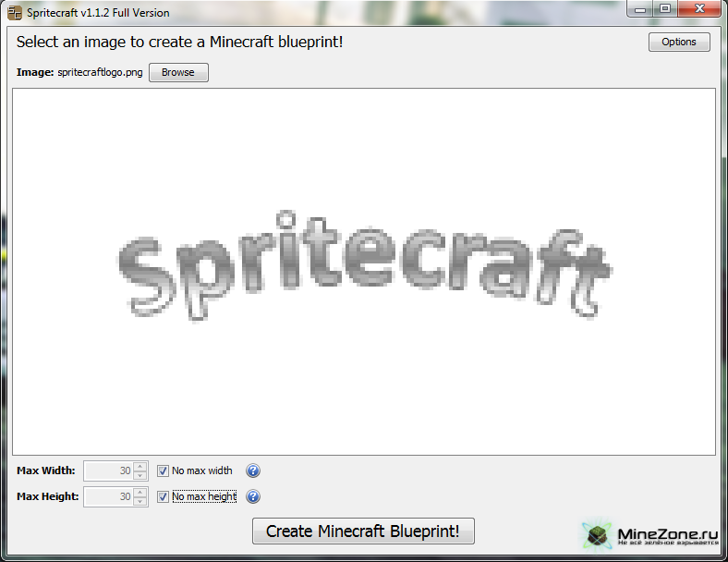Open the Options dialog
The width and height of the screenshot is (728, 562).
tap(679, 42)
